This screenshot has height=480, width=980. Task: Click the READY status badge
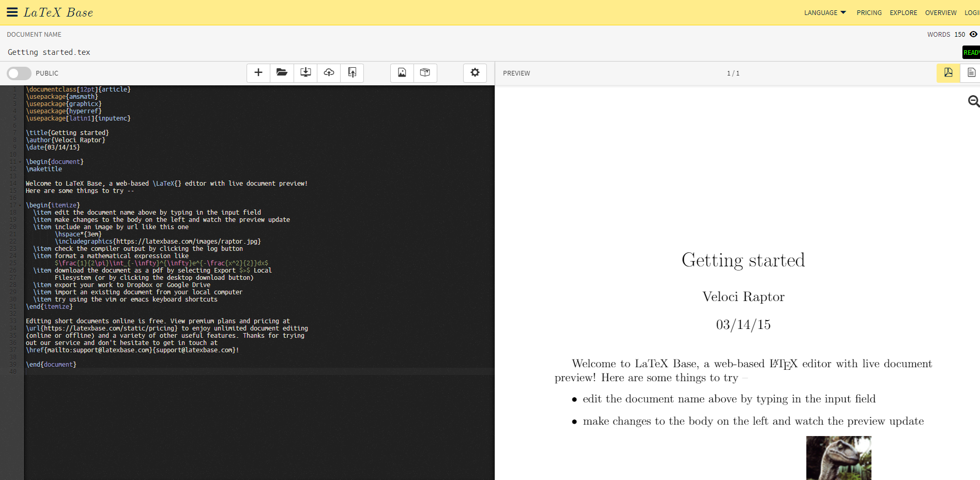click(971, 52)
